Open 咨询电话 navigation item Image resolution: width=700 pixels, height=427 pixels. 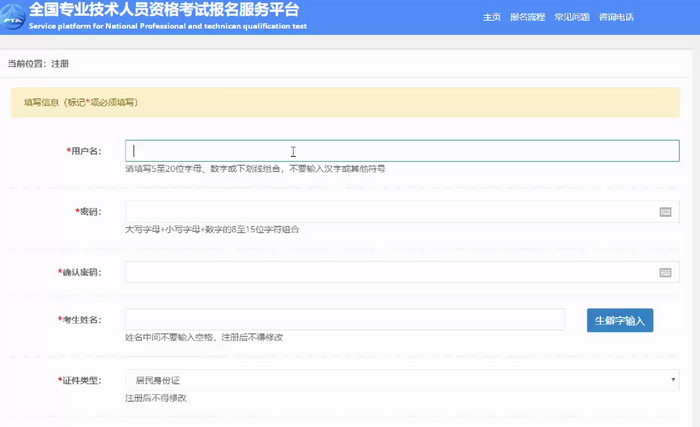coord(615,18)
